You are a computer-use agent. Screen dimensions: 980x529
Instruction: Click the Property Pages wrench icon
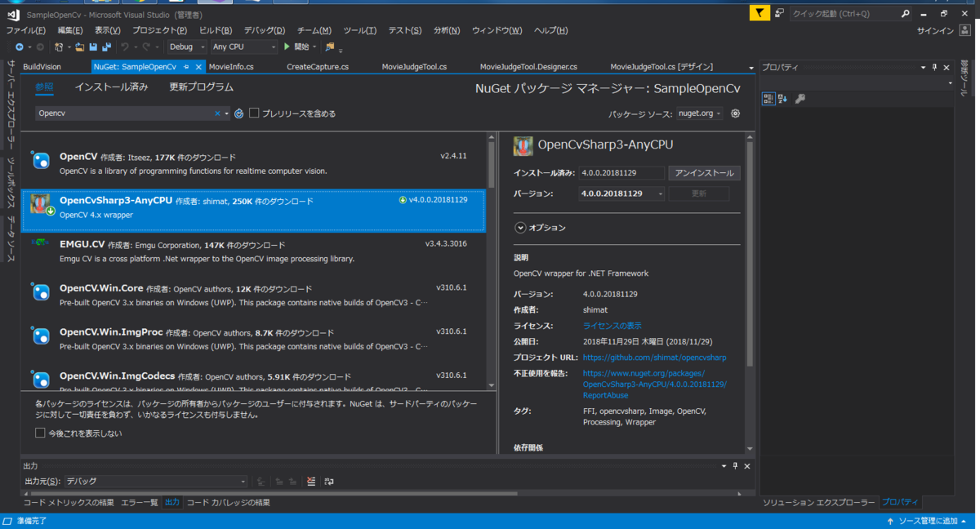(x=800, y=98)
